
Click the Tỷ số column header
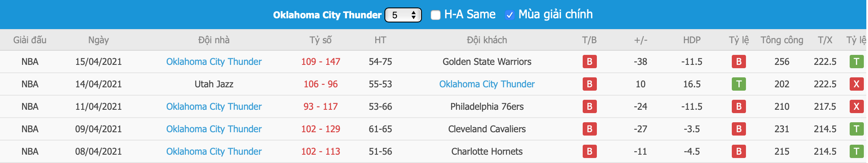point(320,40)
